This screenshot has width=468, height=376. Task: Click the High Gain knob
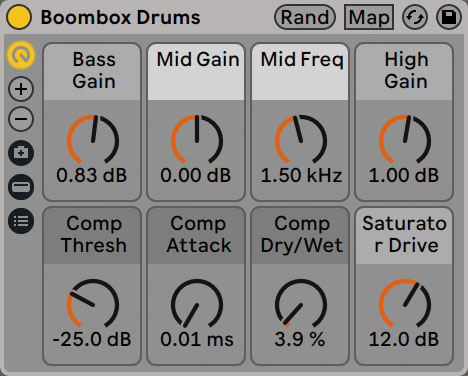pyautogui.click(x=405, y=139)
